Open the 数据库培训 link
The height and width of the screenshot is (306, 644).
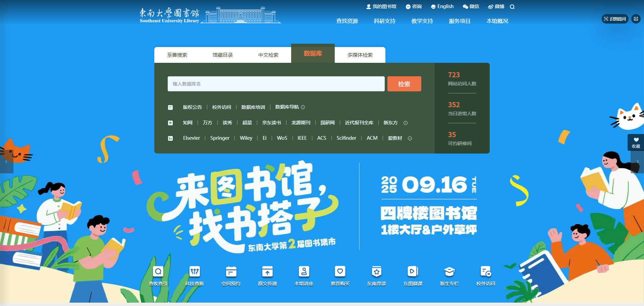[x=253, y=107]
